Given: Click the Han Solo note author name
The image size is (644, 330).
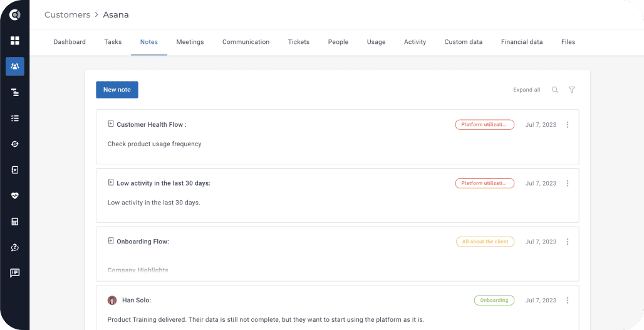Looking at the screenshot, I should [x=137, y=301].
